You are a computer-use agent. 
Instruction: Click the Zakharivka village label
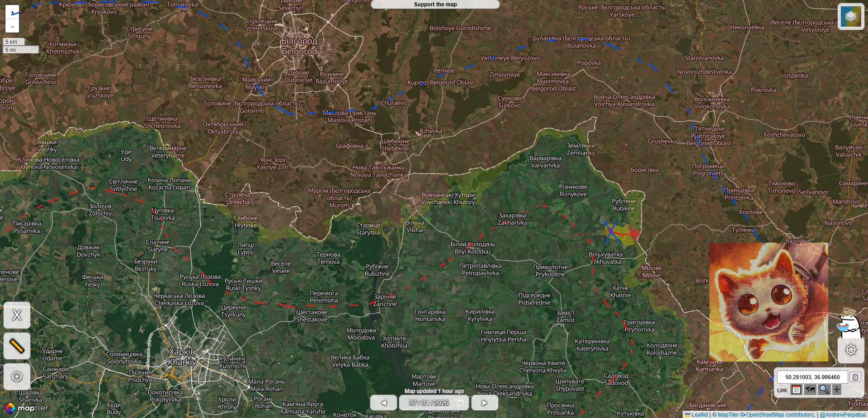tap(512, 219)
